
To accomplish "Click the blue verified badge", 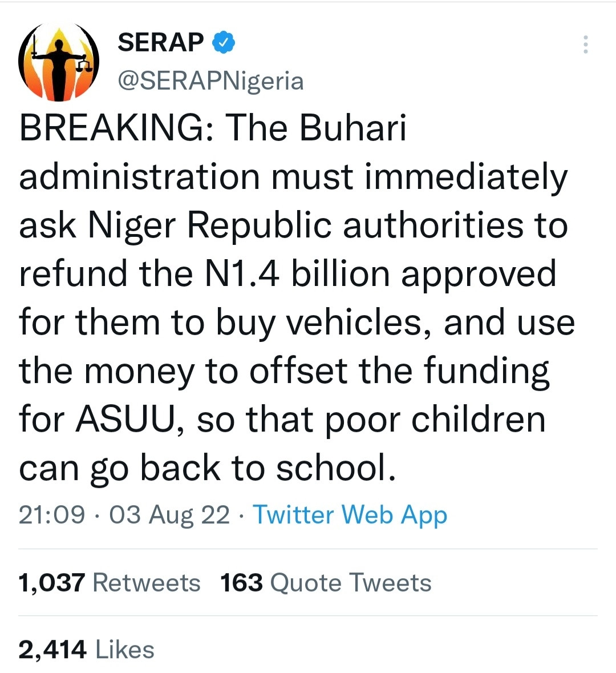I will (224, 43).
